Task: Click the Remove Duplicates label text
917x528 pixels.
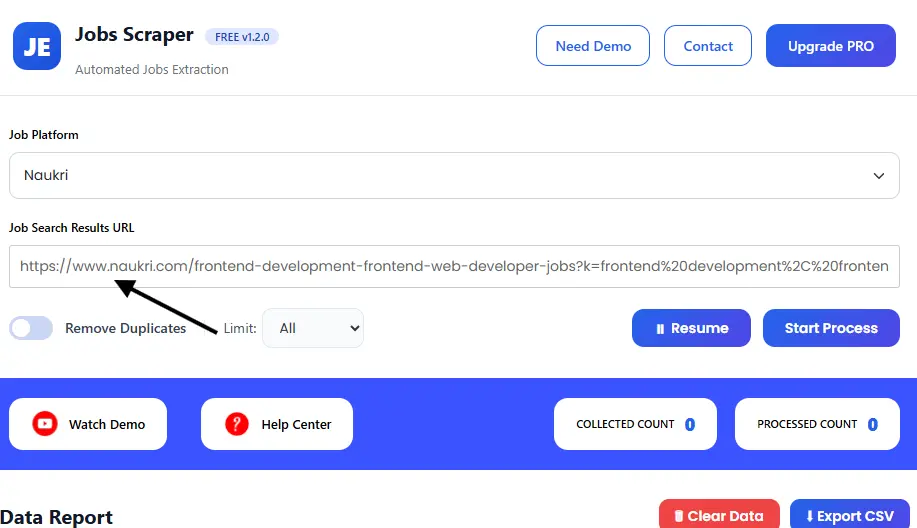Action: coord(125,329)
